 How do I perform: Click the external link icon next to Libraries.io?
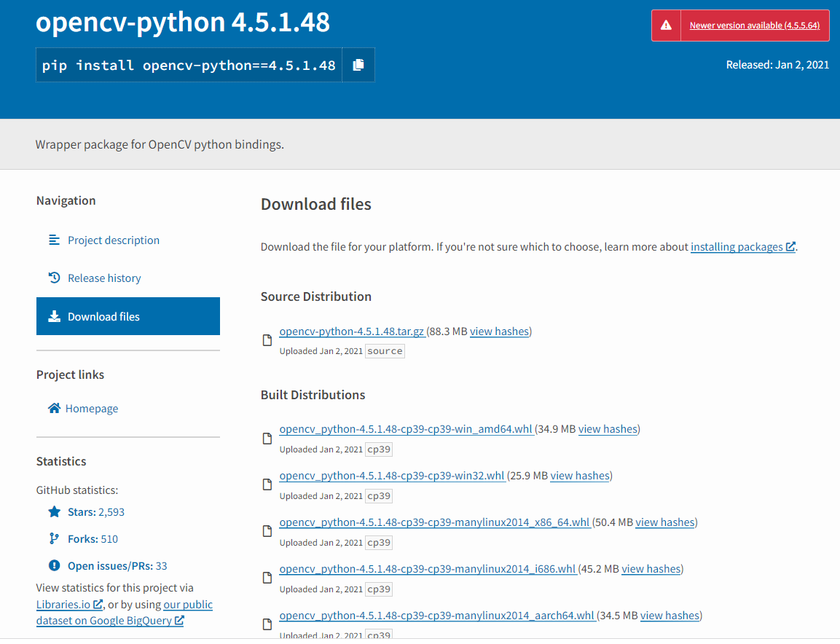98,604
